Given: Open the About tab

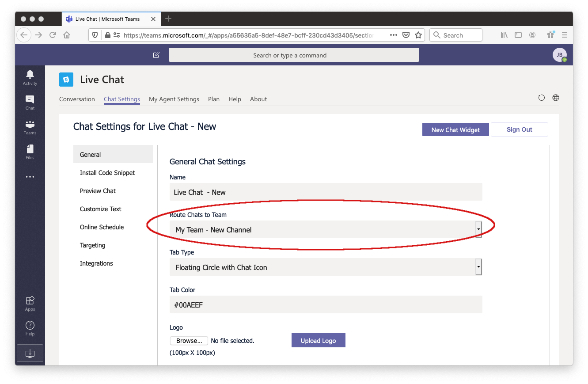Looking at the screenshot, I should pyautogui.click(x=258, y=99).
